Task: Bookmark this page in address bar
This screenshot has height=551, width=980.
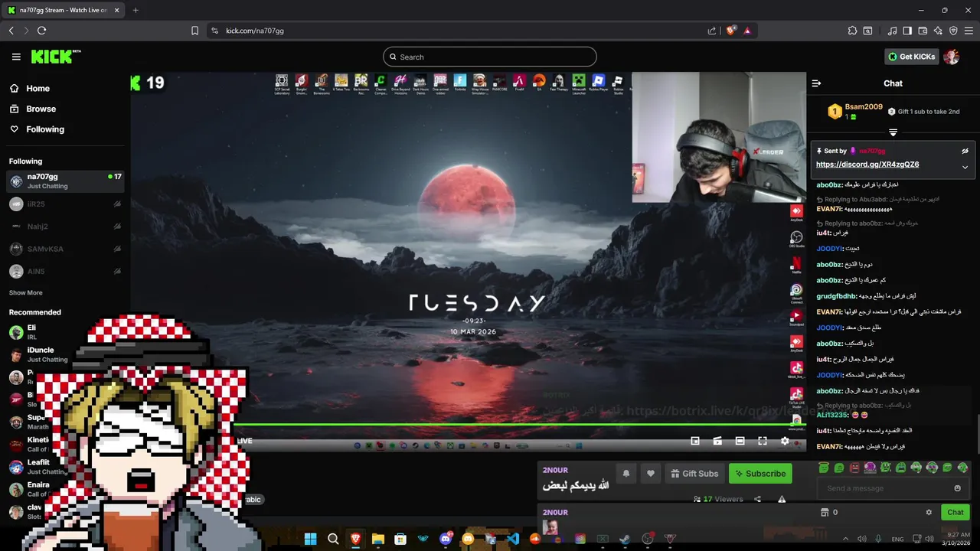Action: coord(194,31)
